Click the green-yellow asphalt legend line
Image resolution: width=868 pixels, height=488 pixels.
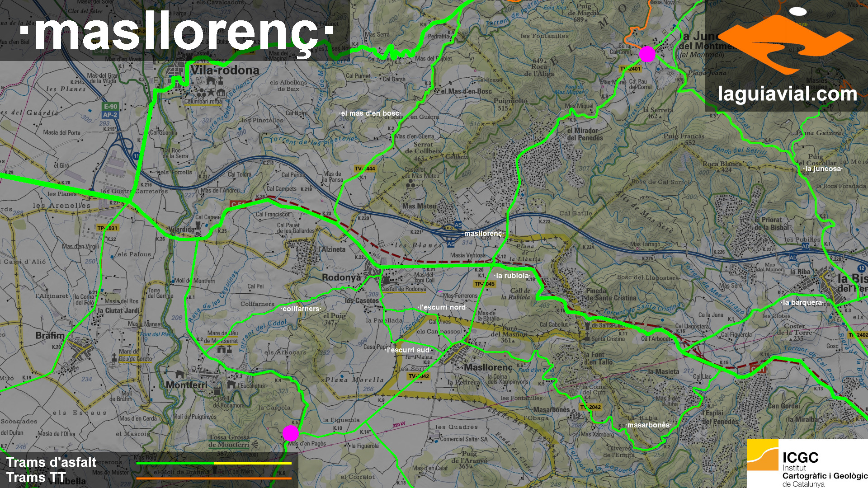tap(214, 463)
